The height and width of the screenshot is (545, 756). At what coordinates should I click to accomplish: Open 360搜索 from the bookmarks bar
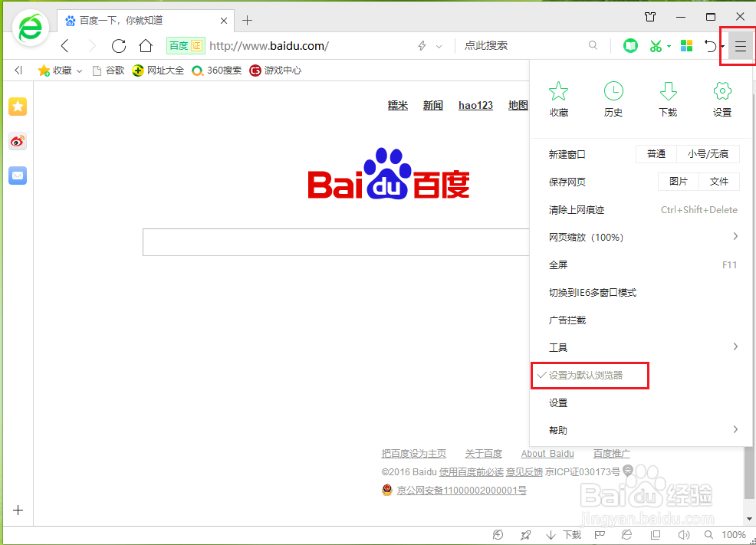coord(216,70)
